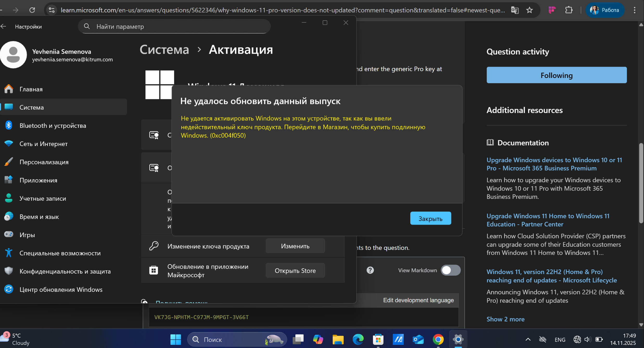This screenshot has height=348, width=644.
Task: Open Конфиденциальность и защита section
Action: 63,271
